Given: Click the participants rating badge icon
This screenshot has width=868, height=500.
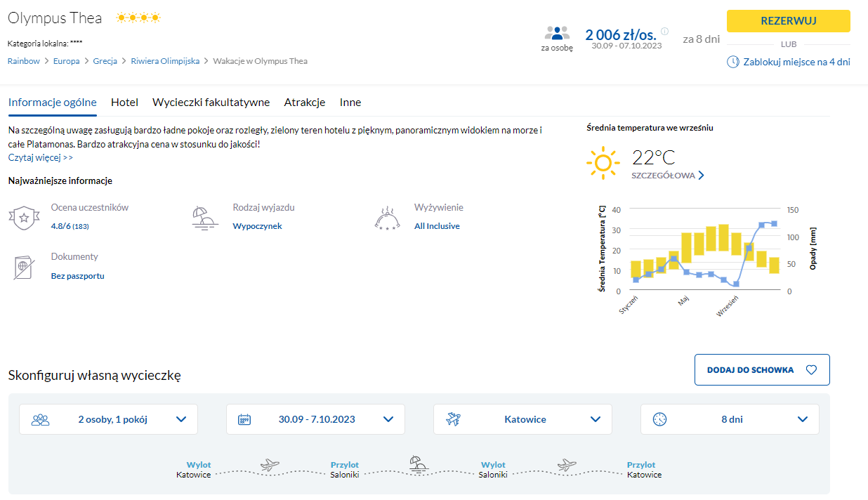Looking at the screenshot, I should click(24, 218).
